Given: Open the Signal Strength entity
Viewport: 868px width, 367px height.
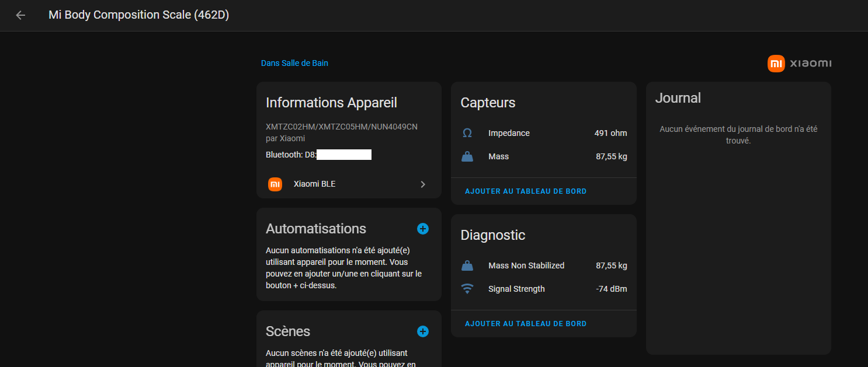Looking at the screenshot, I should pyautogui.click(x=544, y=289).
